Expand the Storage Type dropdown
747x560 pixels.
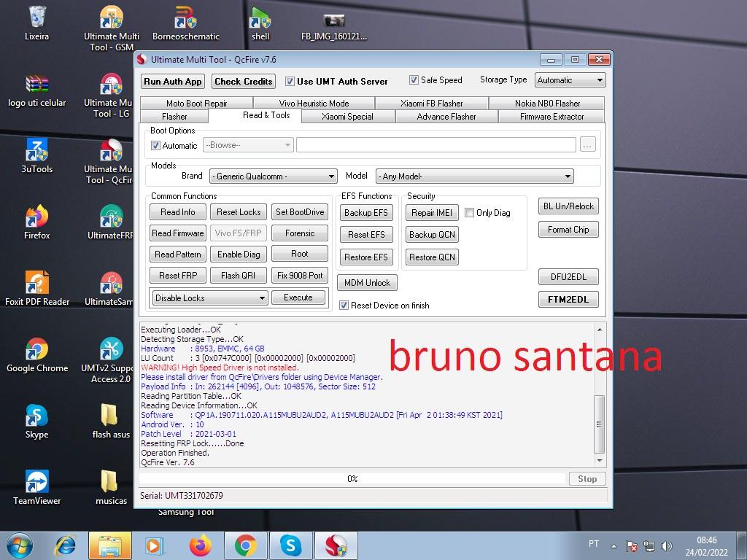pyautogui.click(x=570, y=80)
